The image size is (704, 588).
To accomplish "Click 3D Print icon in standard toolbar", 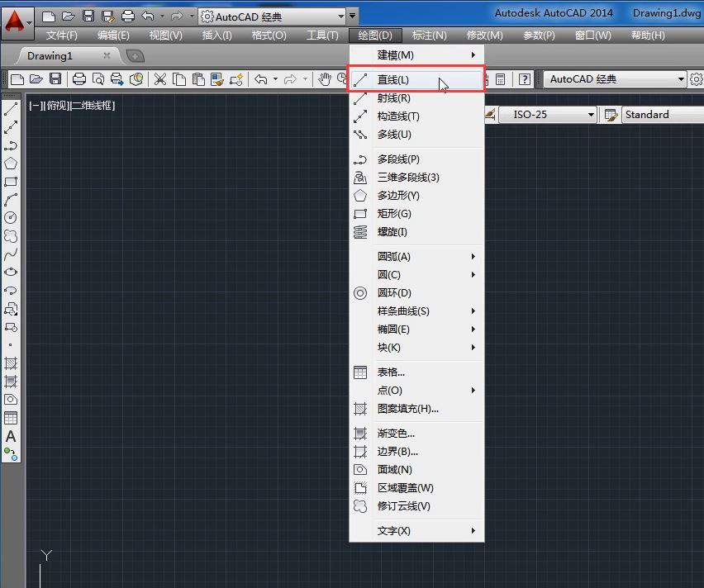I will [136, 79].
